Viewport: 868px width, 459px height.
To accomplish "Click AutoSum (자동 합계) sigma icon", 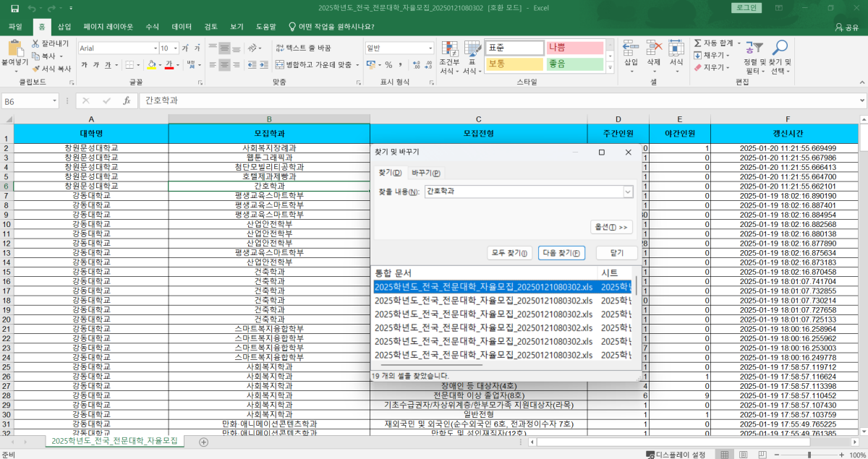I will pos(698,43).
